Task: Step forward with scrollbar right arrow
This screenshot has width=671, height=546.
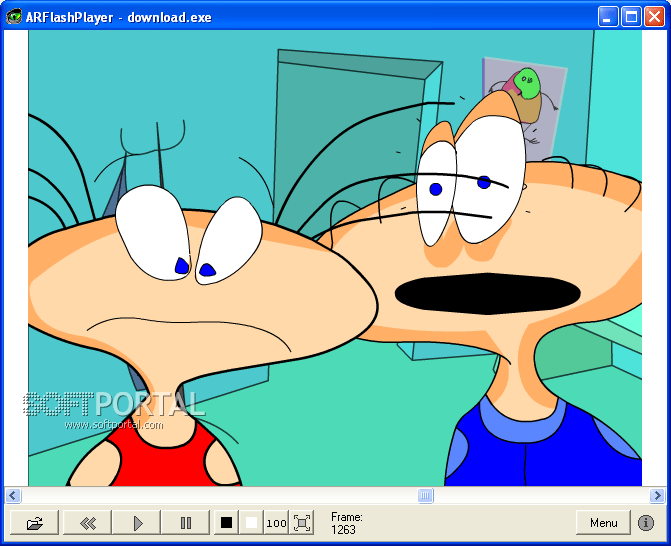Action: [x=657, y=496]
